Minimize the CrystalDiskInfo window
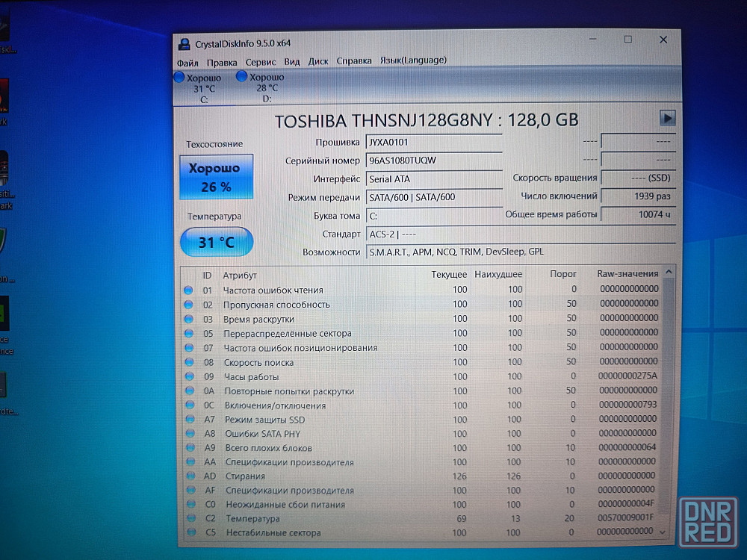This screenshot has width=747, height=560. tap(592, 39)
